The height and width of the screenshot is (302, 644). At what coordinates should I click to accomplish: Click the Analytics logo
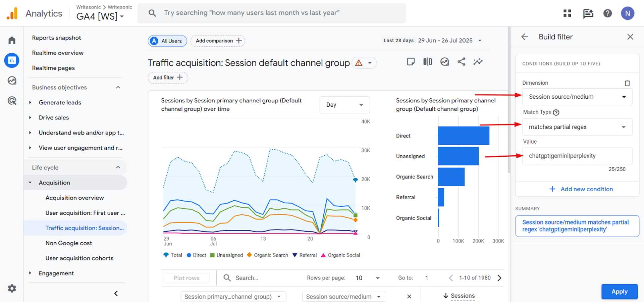point(12,13)
